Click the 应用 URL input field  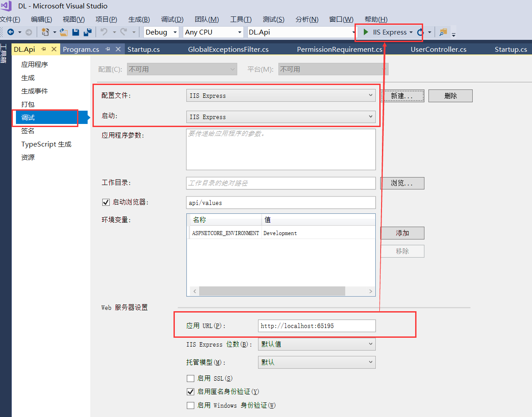click(x=317, y=326)
